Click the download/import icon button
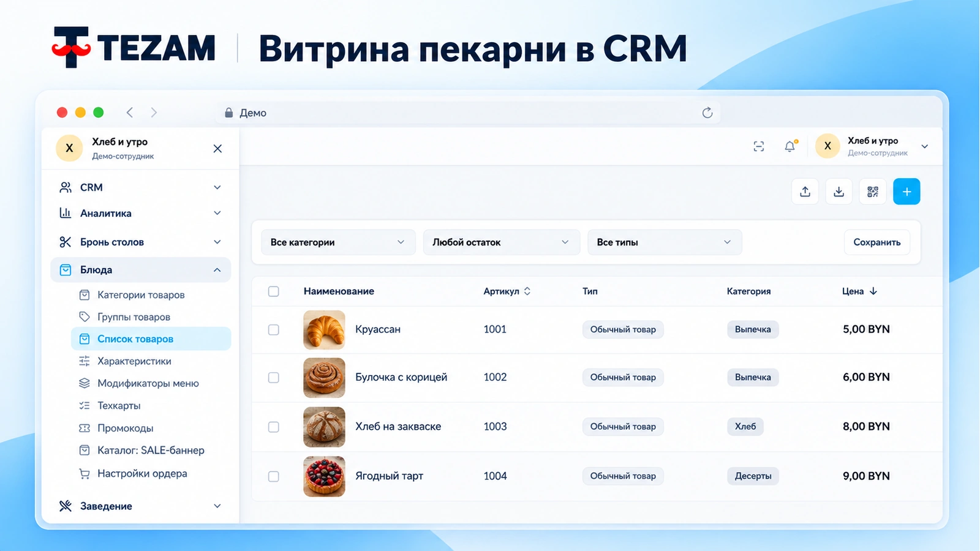Image resolution: width=980 pixels, height=551 pixels. [839, 192]
